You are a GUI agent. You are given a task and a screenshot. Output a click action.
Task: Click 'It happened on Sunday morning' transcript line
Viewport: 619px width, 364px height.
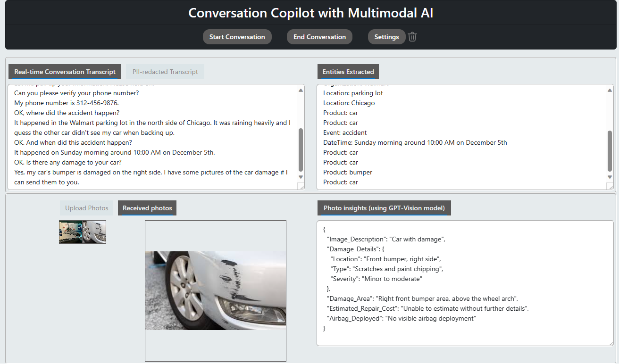[x=115, y=152]
